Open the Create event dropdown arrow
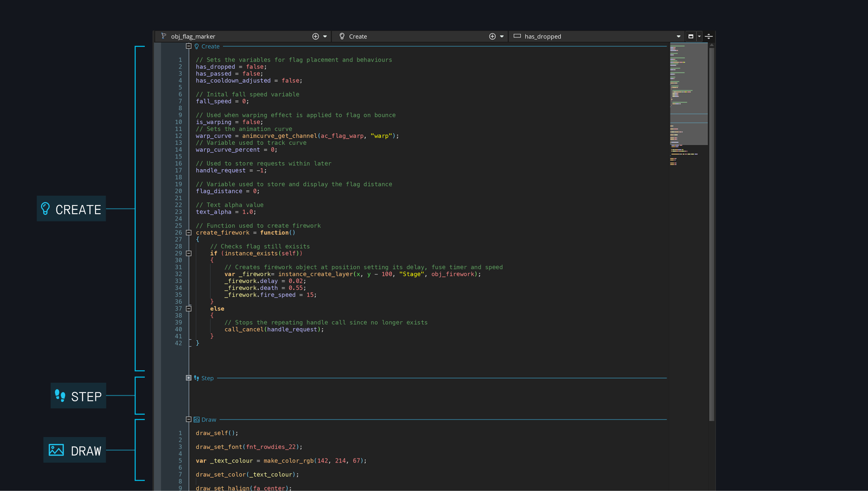The height and width of the screenshot is (491, 868). [x=502, y=36]
